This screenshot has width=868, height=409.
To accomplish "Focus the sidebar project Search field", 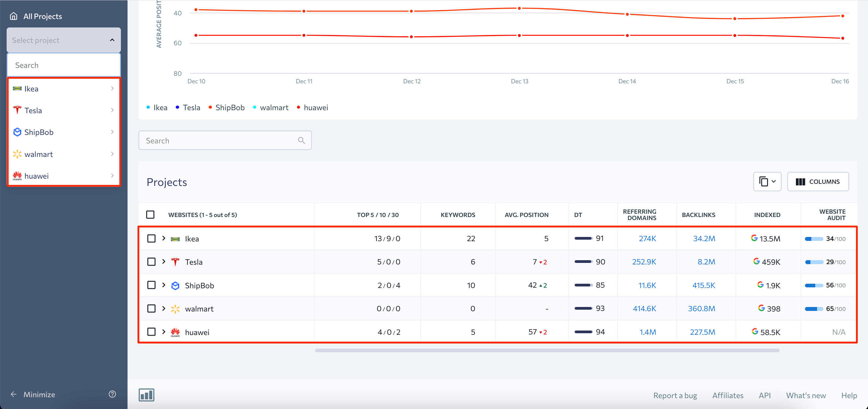I will 64,65.
